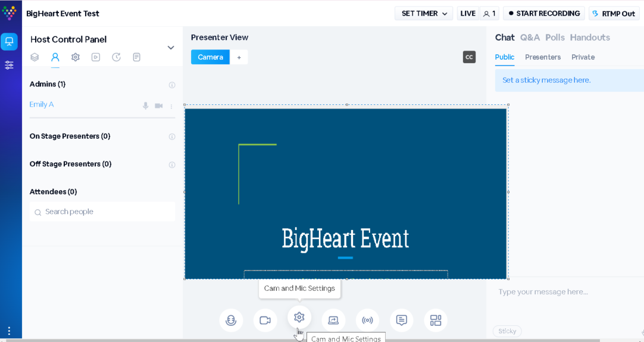Viewport: 644px width, 342px height.
Task: Switch to the Handouts tab
Action: tap(590, 38)
